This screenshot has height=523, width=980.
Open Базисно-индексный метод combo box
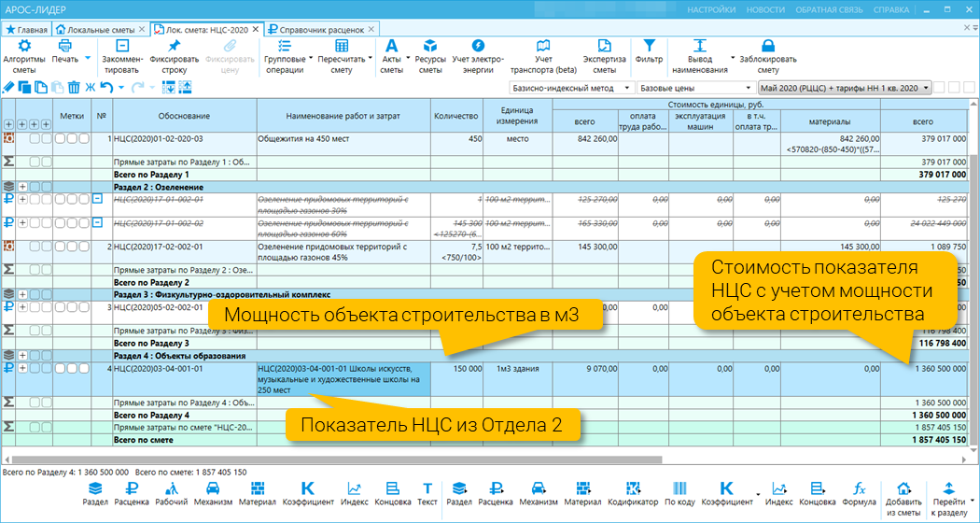pos(572,88)
